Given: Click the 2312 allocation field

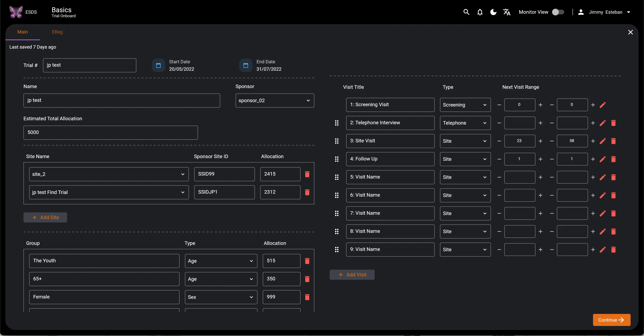Looking at the screenshot, I should pyautogui.click(x=280, y=192).
